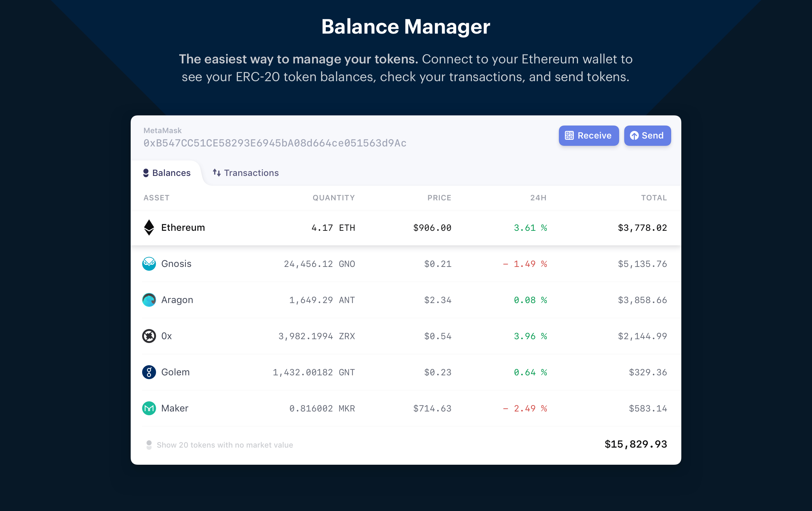Select the Gnosis asset name
812x511 pixels.
(176, 264)
